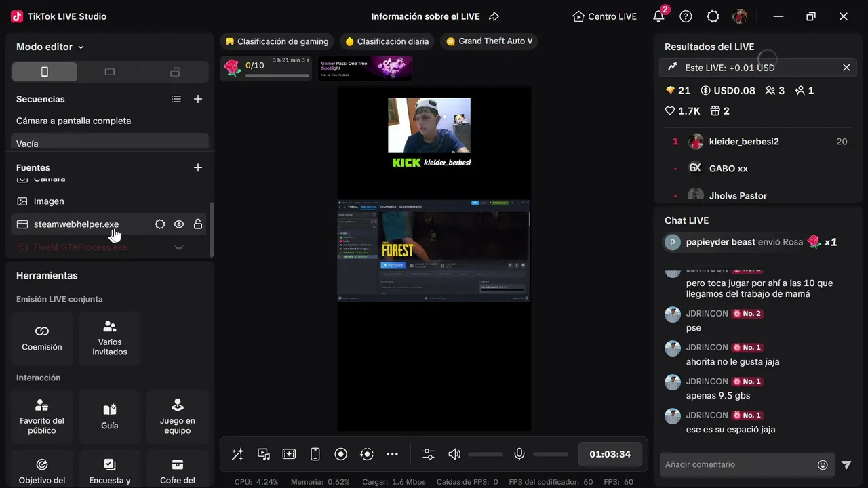Click the rose gift goal 0/10
The image size is (868, 488).
[x=267, y=68]
